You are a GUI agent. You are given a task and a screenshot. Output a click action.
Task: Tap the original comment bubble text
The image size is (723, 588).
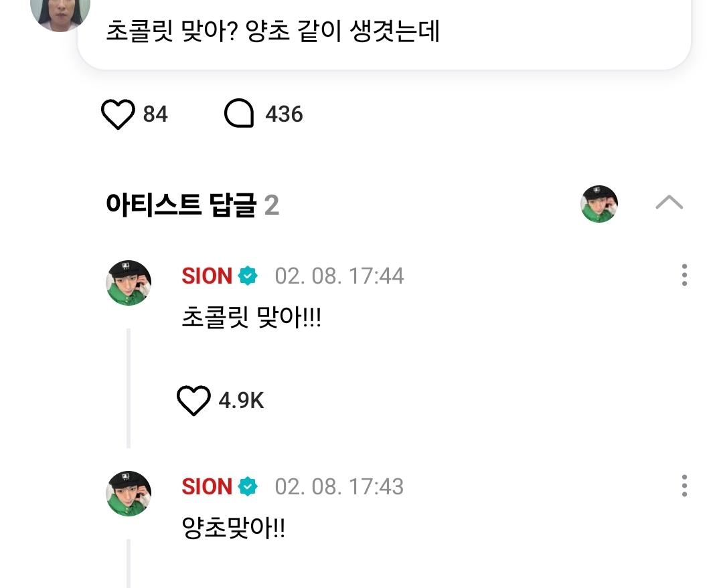pos(272,32)
